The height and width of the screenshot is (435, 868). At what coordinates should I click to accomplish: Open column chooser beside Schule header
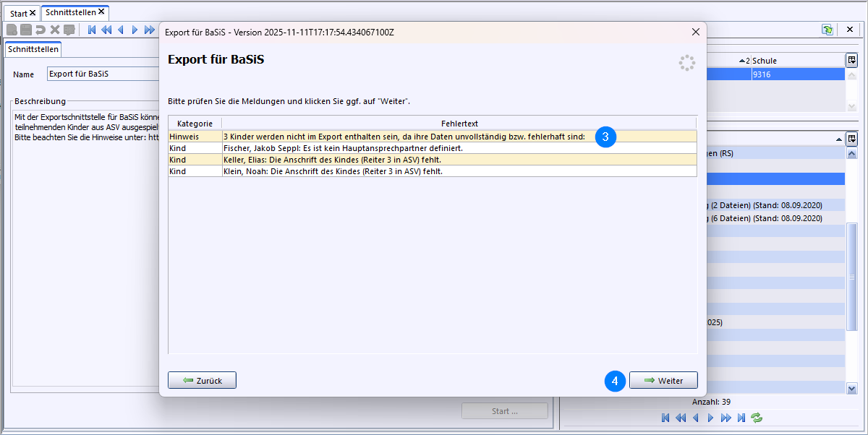coord(851,60)
